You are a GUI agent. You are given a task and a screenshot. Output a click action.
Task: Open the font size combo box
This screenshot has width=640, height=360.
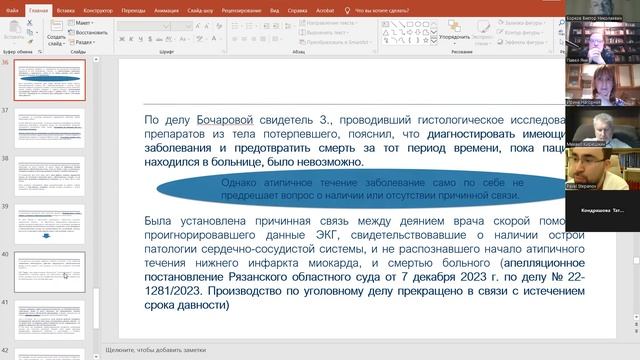coord(182,26)
